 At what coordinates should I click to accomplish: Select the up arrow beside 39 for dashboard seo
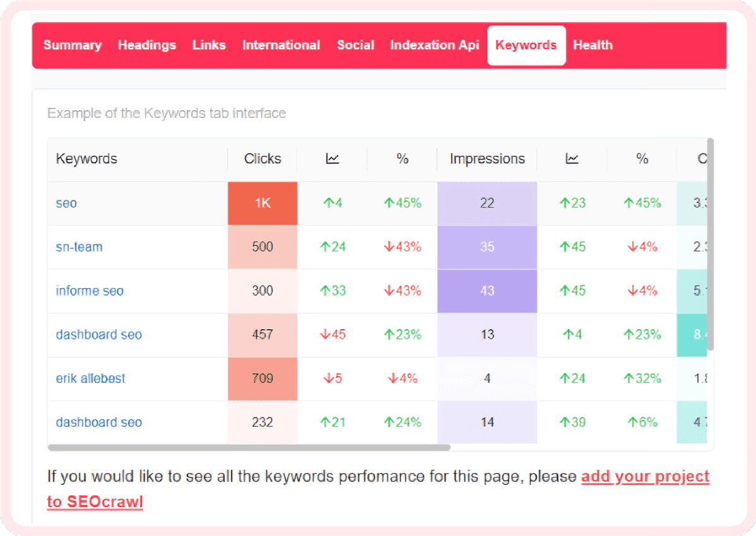pos(565,422)
